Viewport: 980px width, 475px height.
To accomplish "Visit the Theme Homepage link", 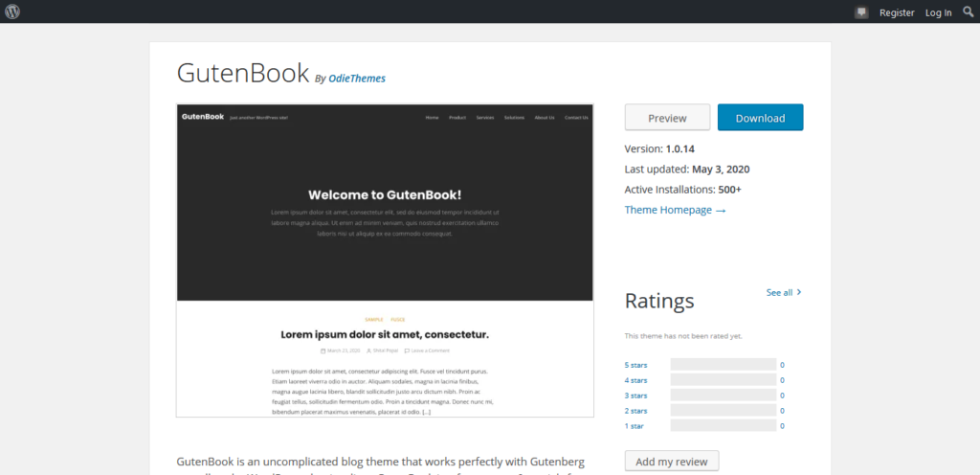I will pyautogui.click(x=675, y=210).
